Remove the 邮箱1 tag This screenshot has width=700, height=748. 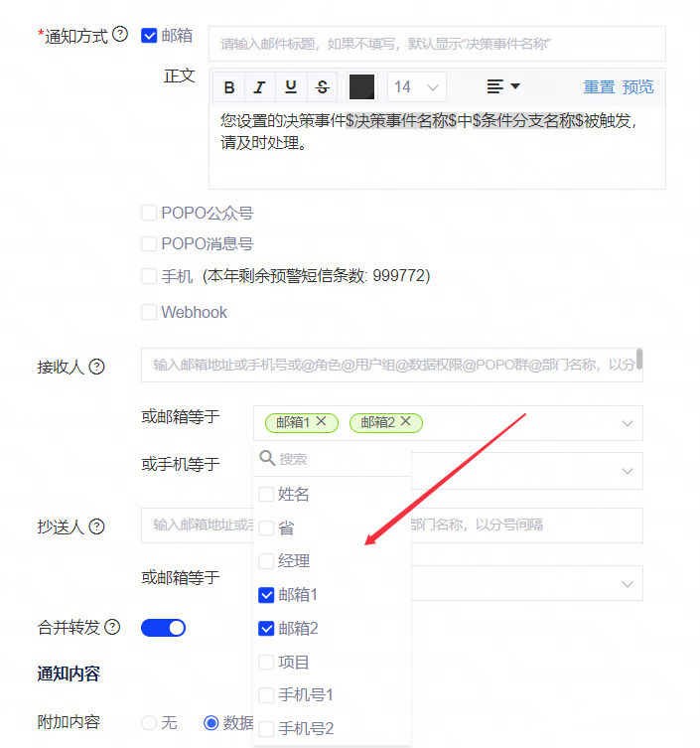click(x=322, y=422)
